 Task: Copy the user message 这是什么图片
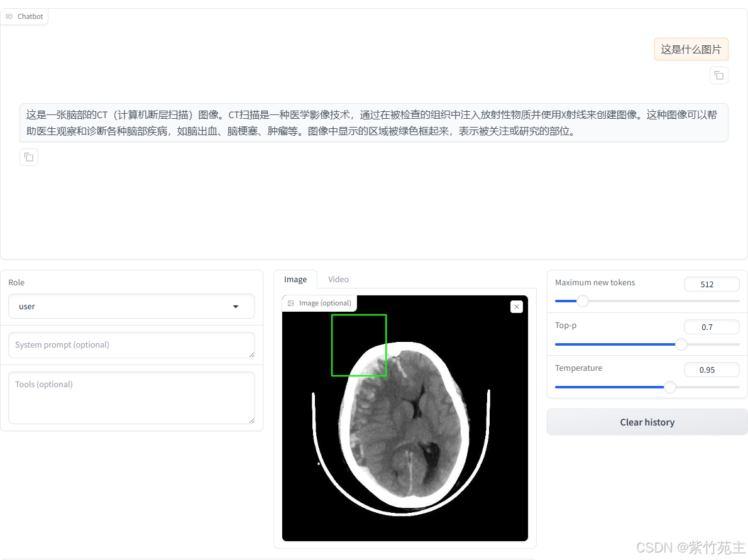pyautogui.click(x=718, y=75)
